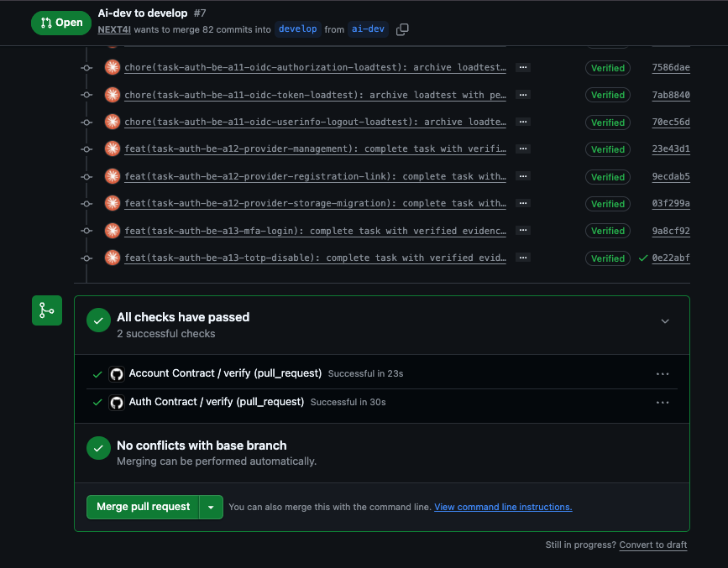Open the ai-dev head branch link

pos(368,29)
